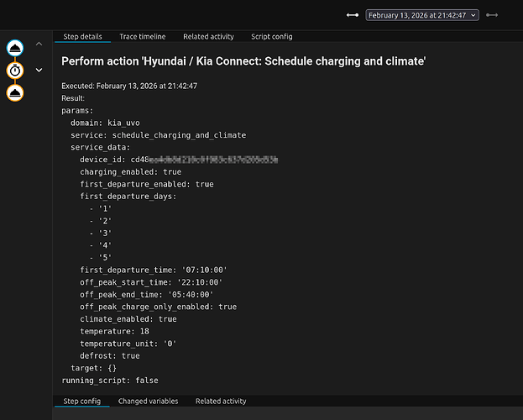Open the Changed variables tab
The width and height of the screenshot is (523, 420).
coord(148,402)
